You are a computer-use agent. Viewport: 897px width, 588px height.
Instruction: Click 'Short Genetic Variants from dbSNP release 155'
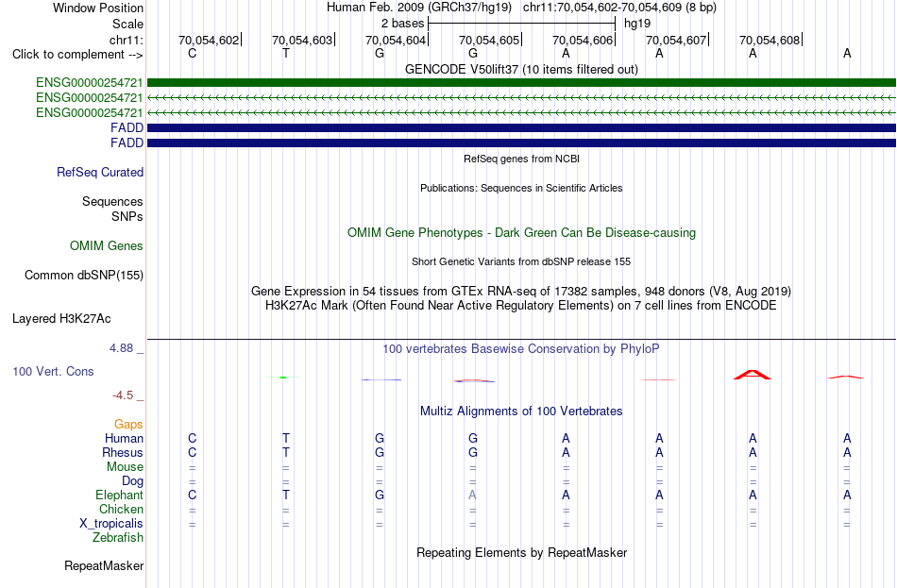coord(521,261)
